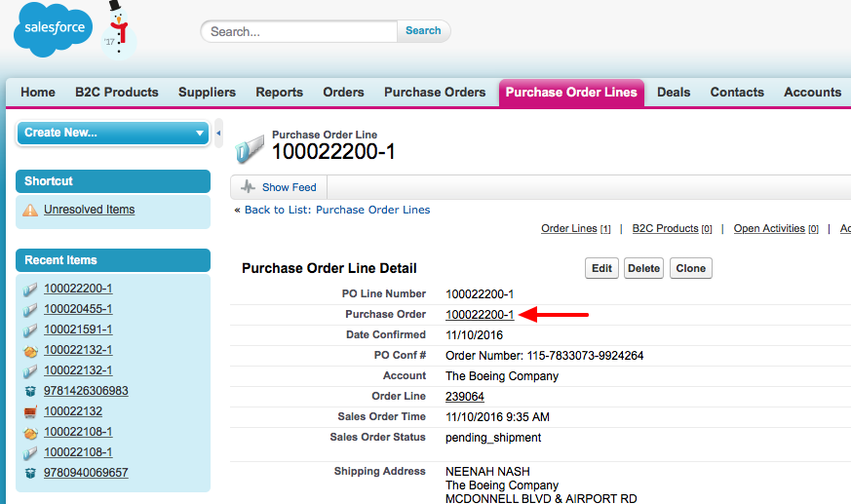Click the icon beside recent item 100020455-1

(30, 310)
